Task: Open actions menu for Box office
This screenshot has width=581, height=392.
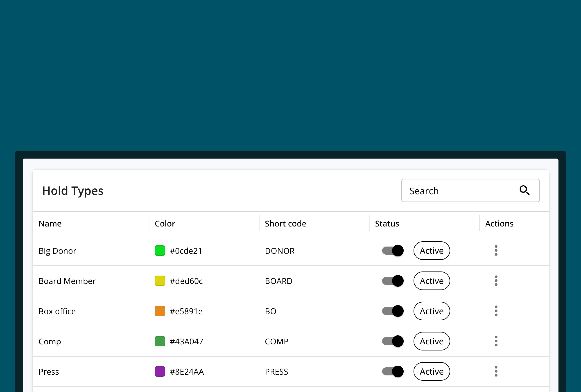Action: (496, 311)
